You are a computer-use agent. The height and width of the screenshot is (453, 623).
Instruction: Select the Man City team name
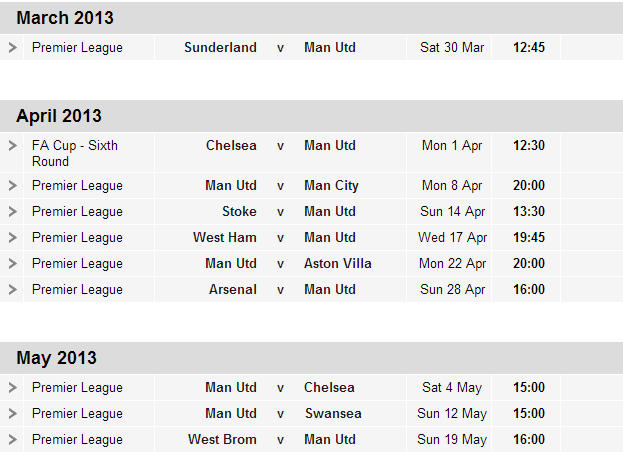point(331,186)
